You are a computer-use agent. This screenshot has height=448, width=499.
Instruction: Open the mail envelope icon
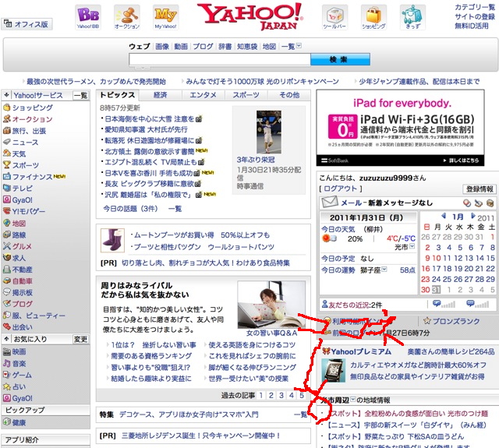[x=330, y=203]
